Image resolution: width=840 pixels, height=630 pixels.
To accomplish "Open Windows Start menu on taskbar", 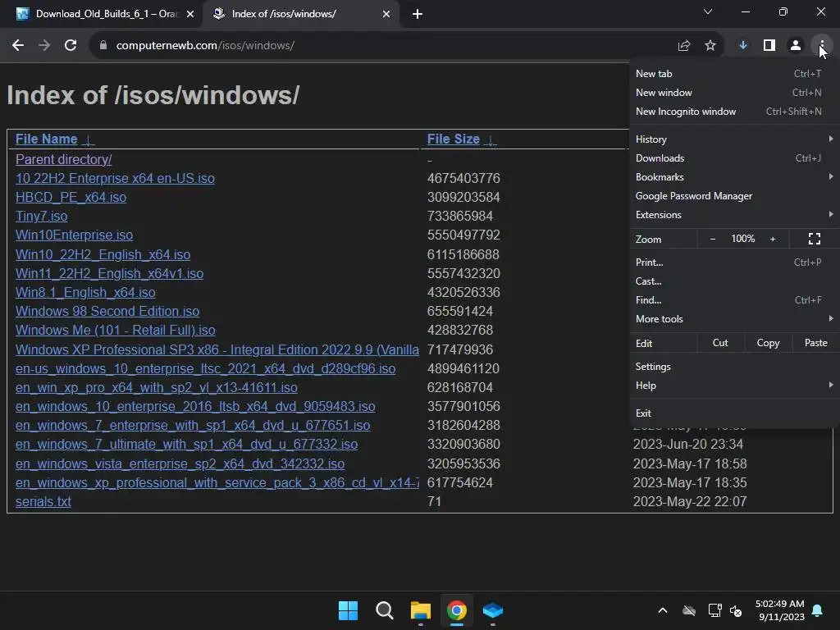I will pos(348,610).
